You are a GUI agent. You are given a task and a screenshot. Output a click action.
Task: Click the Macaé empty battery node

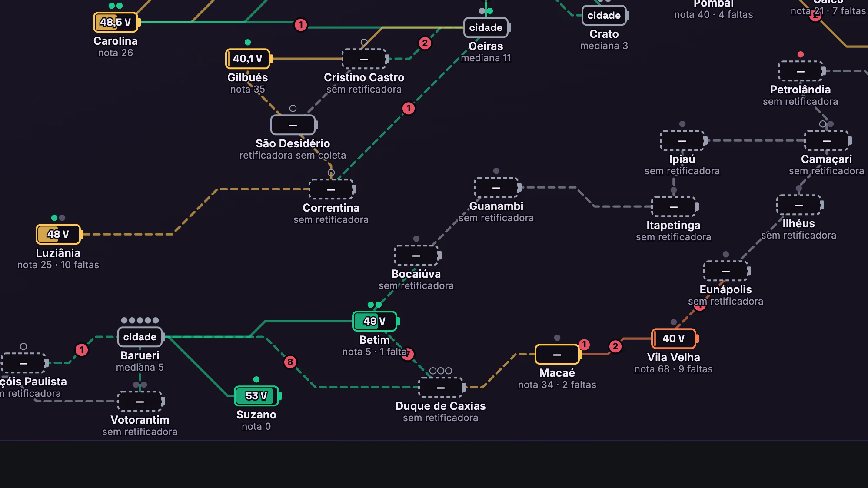[558, 354]
